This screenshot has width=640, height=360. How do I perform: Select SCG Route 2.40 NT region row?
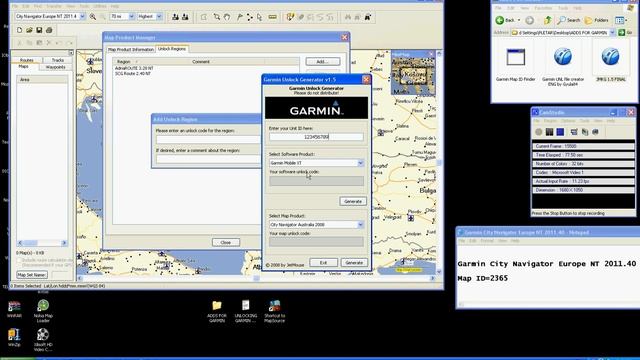[x=133, y=73]
